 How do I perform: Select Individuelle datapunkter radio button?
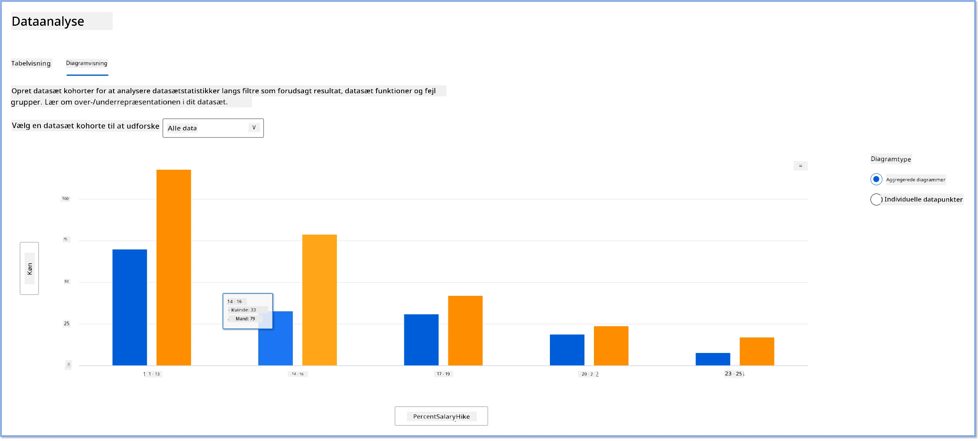tap(876, 199)
